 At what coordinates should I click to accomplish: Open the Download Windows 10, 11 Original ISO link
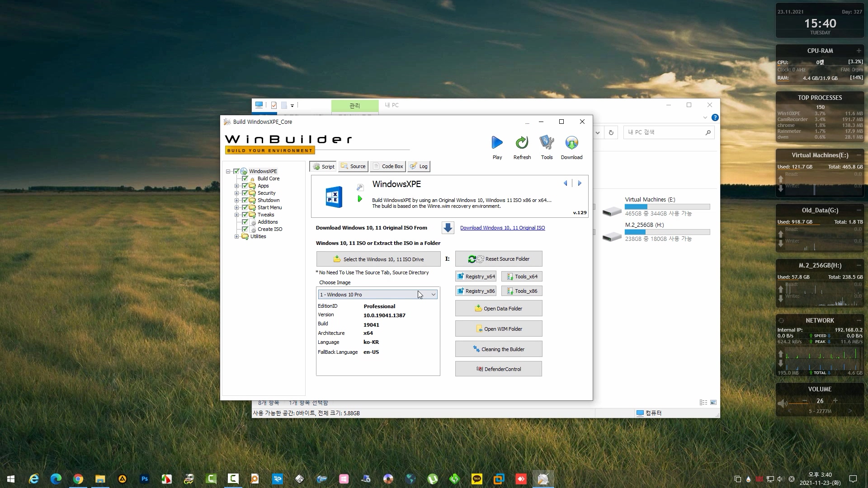click(x=502, y=228)
